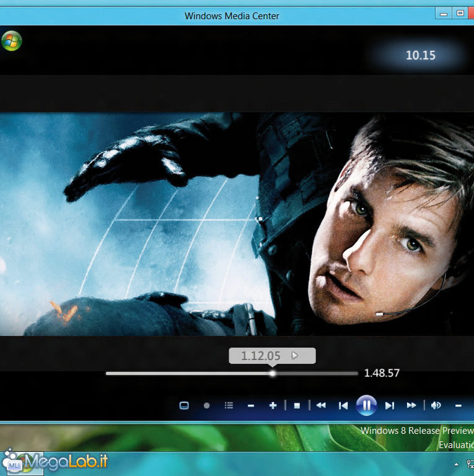Open the guide list icon
474x476 pixels.
(229, 405)
